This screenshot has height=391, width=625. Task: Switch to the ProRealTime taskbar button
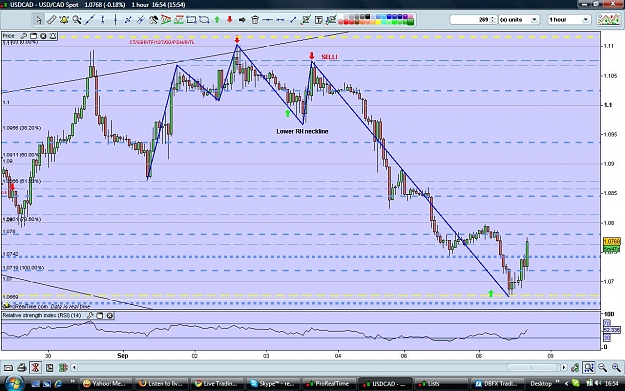[328, 384]
